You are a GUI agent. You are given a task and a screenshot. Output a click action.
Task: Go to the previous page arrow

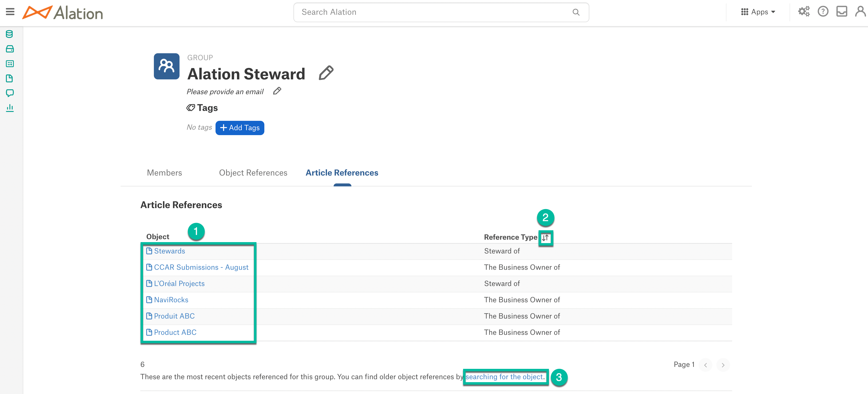705,365
